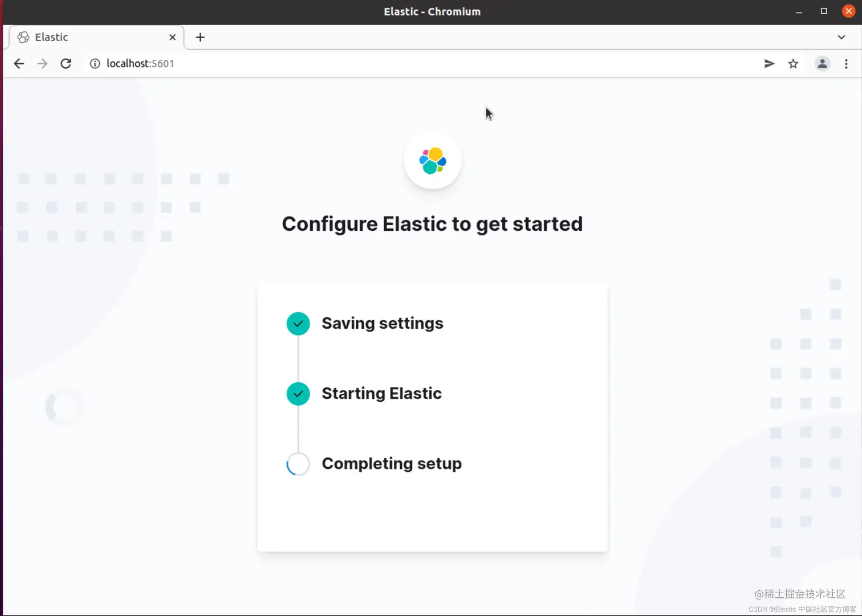Image resolution: width=862 pixels, height=616 pixels.
Task: Click the Elastic logo above the heading
Action: [433, 161]
